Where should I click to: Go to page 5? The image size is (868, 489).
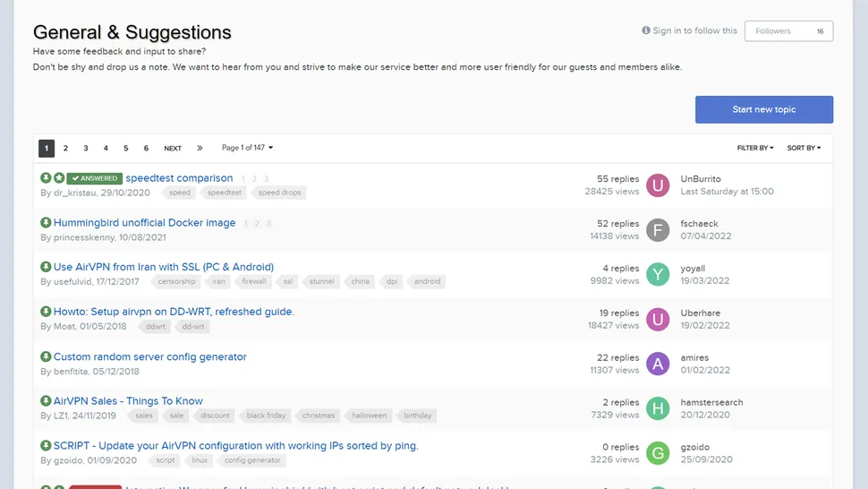[x=125, y=148]
